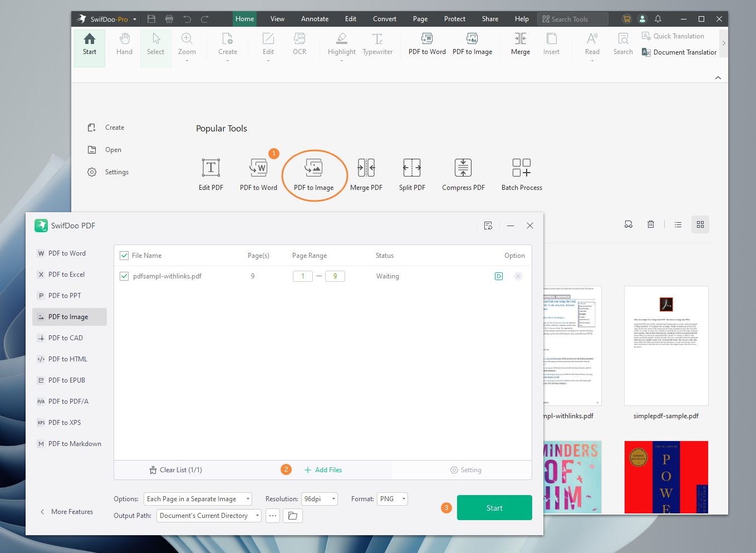Image resolution: width=756 pixels, height=553 pixels.
Task: Open the output folder icon button
Action: [x=293, y=516]
